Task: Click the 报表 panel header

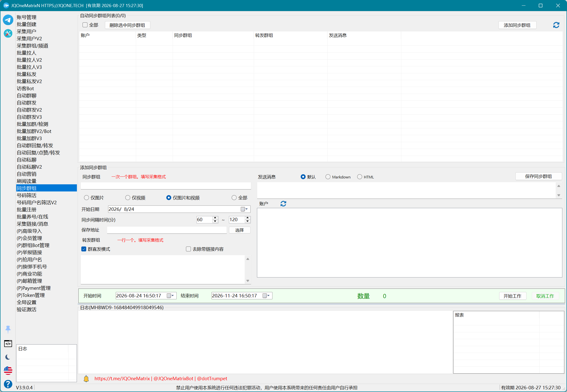Action: click(496, 315)
